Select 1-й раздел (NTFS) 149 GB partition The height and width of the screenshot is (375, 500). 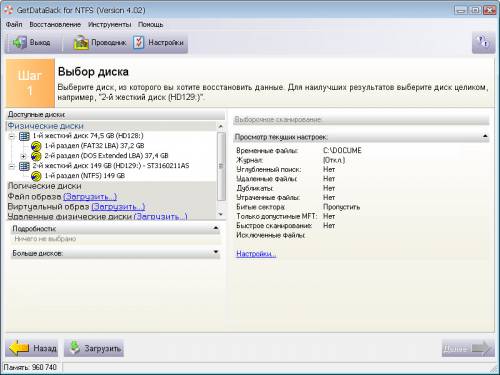click(x=85, y=176)
